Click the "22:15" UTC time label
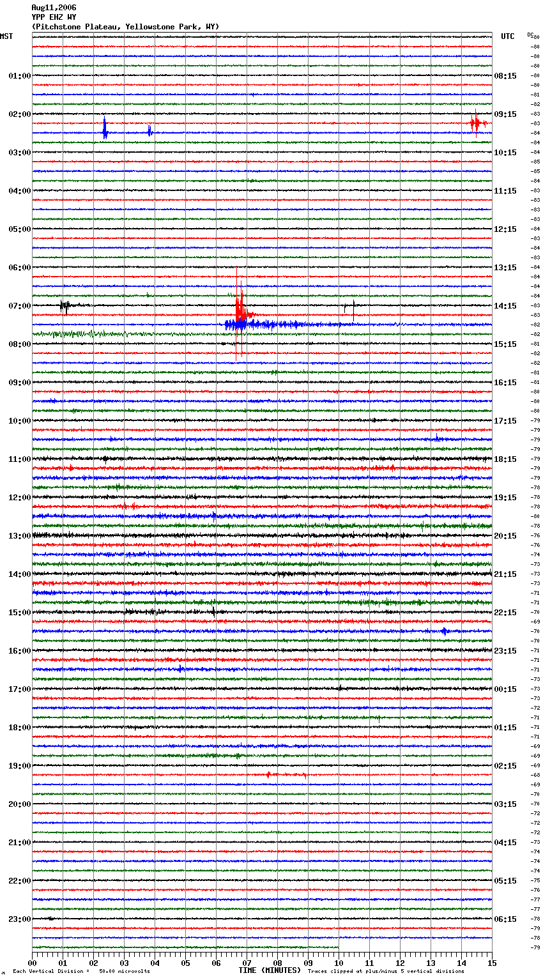 (x=505, y=613)
